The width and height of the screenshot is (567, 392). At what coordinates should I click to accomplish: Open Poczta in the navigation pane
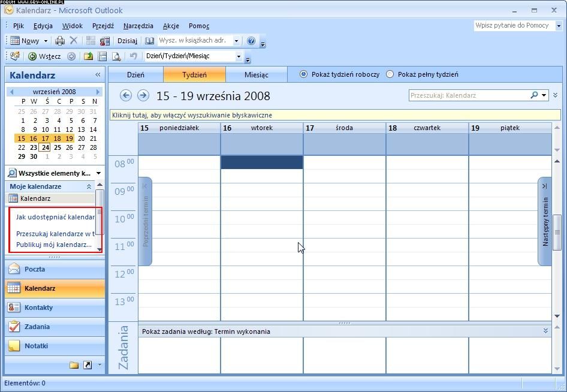coord(55,269)
